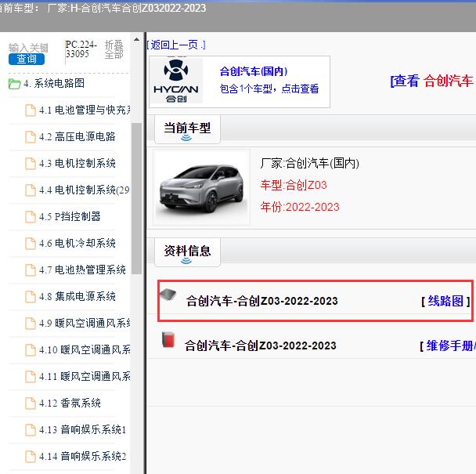Open 4.4 电机控制系统(29 entry

pos(85,190)
